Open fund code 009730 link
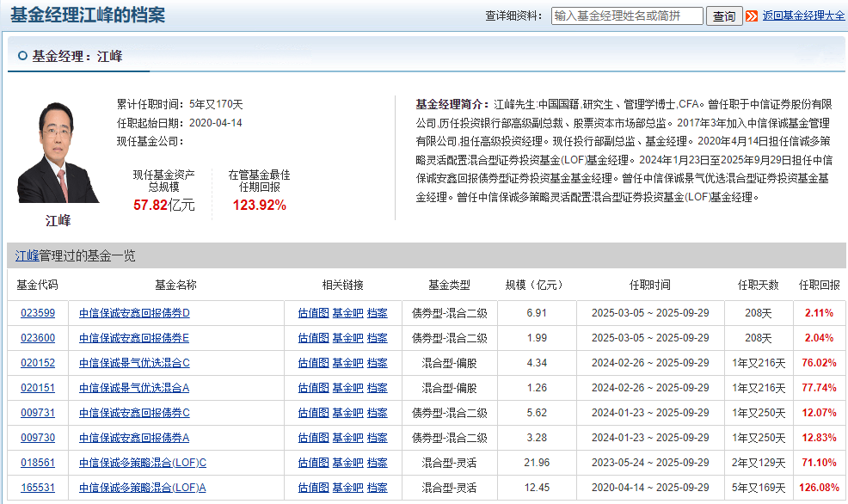 tap(38, 438)
